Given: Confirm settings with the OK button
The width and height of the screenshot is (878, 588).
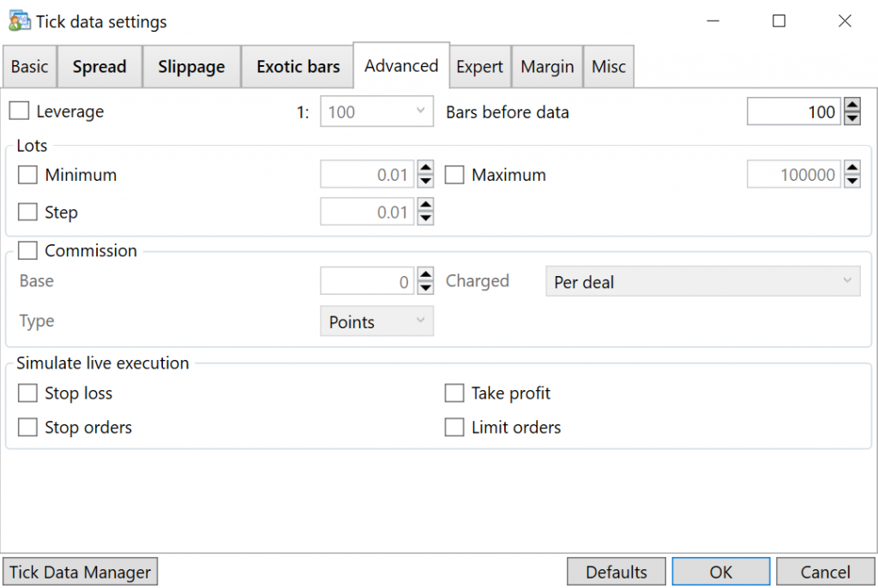Looking at the screenshot, I should 720,571.
